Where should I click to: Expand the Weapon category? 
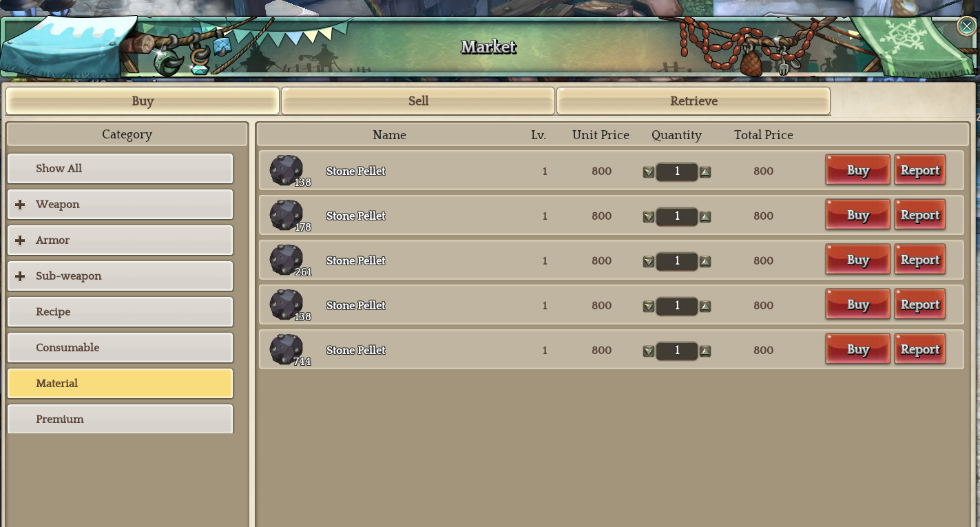[x=20, y=205]
